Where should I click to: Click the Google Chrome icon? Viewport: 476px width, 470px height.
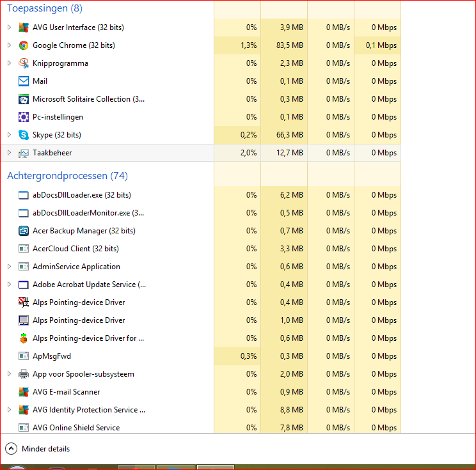pyautogui.click(x=24, y=45)
